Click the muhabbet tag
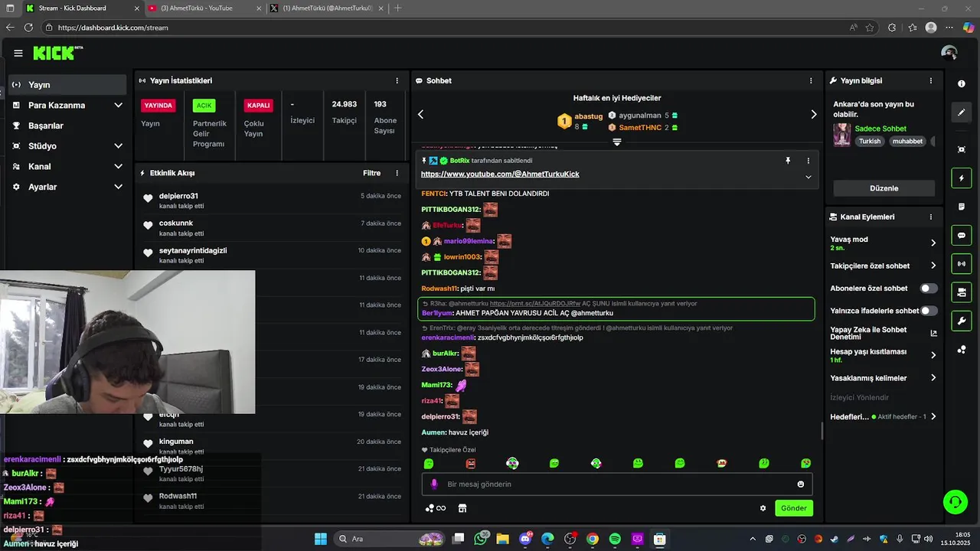This screenshot has width=980, height=551. [907, 141]
